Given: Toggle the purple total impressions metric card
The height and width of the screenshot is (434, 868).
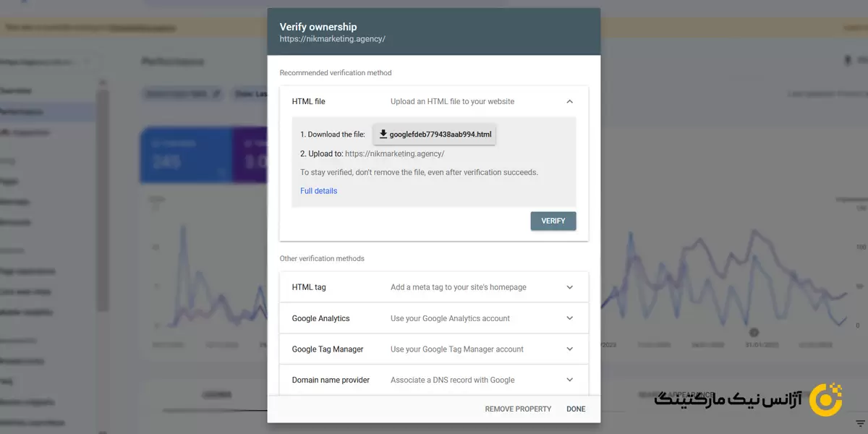Looking at the screenshot, I should click(250, 155).
